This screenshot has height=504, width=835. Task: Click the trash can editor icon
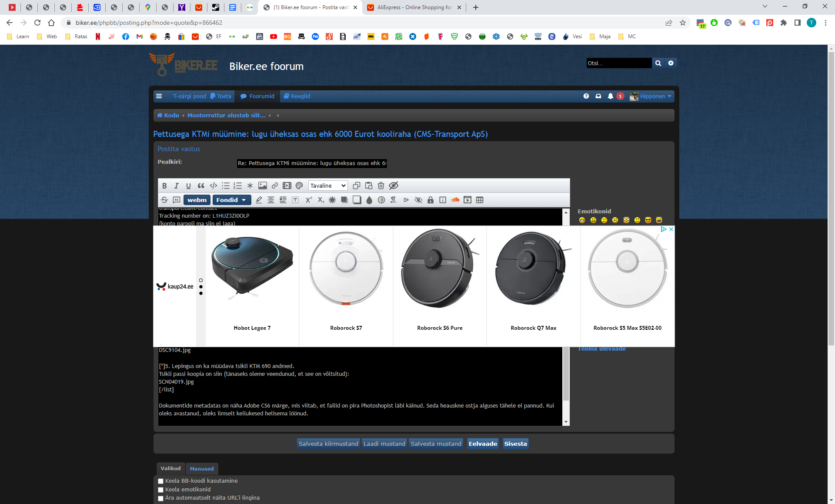[x=381, y=186]
